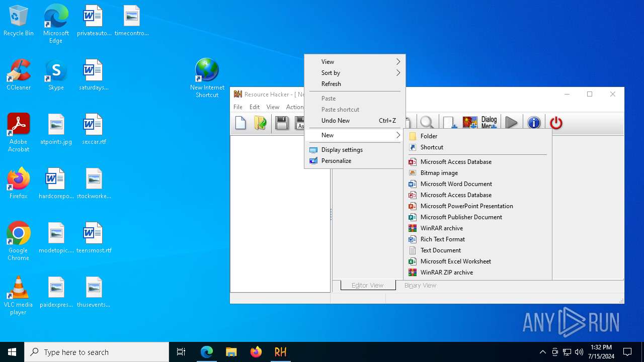Open Task View on the taskbar
644x362 pixels.
181,352
